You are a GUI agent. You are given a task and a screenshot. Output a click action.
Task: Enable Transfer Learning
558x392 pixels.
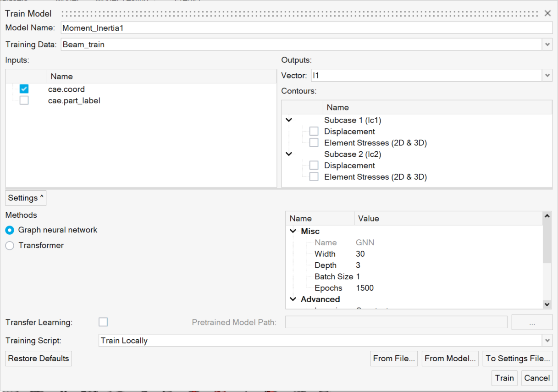(x=103, y=322)
